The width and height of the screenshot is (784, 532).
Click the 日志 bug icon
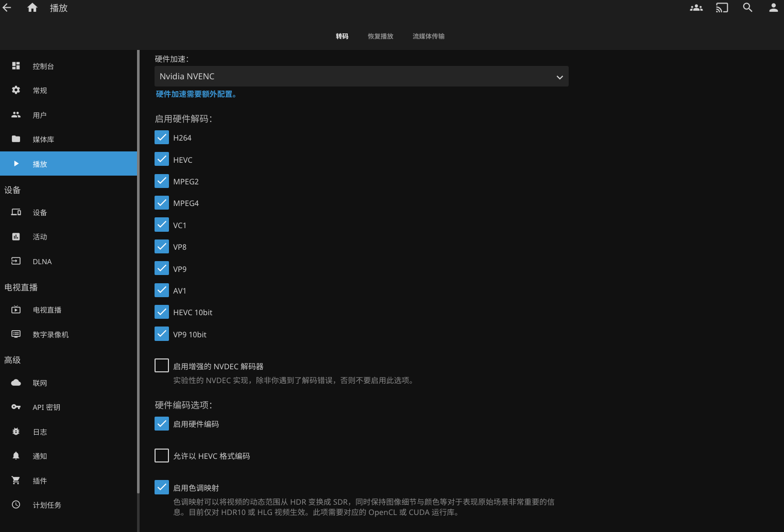(16, 432)
